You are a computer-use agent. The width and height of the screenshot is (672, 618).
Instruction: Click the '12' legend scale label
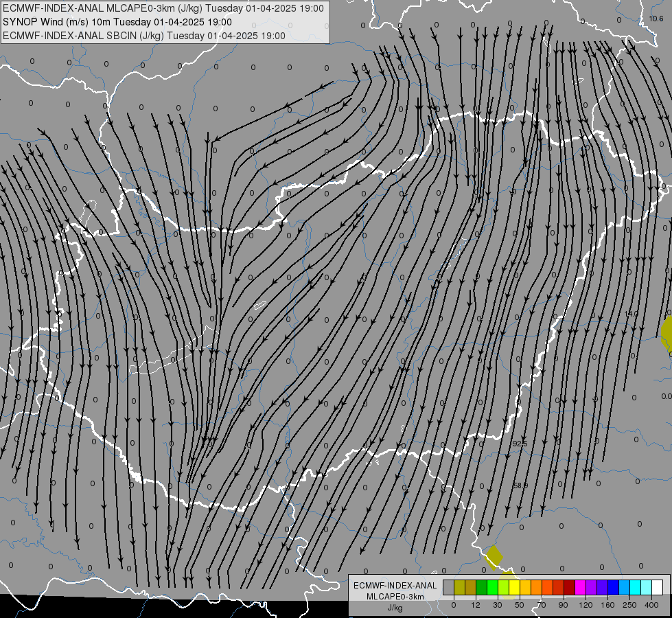[476, 605]
